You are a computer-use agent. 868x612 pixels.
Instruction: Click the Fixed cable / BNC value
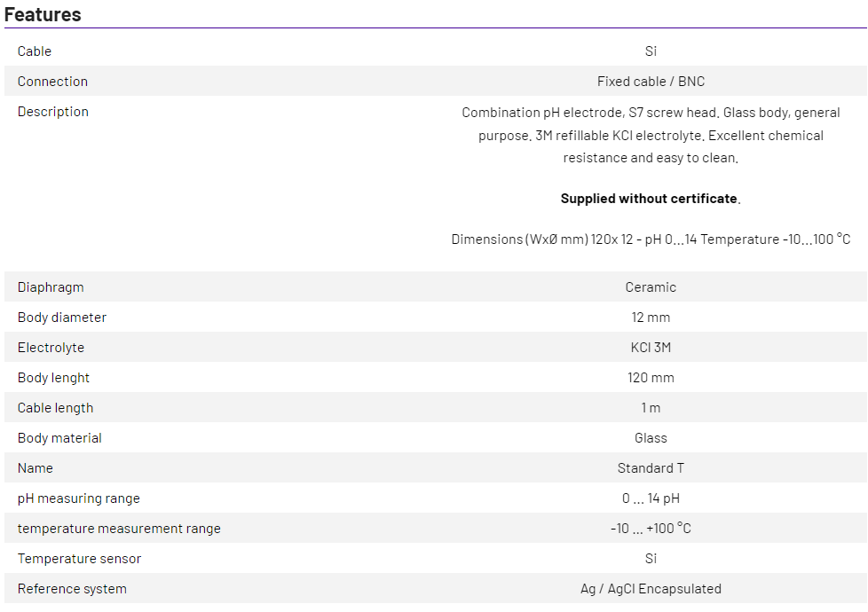651,82
